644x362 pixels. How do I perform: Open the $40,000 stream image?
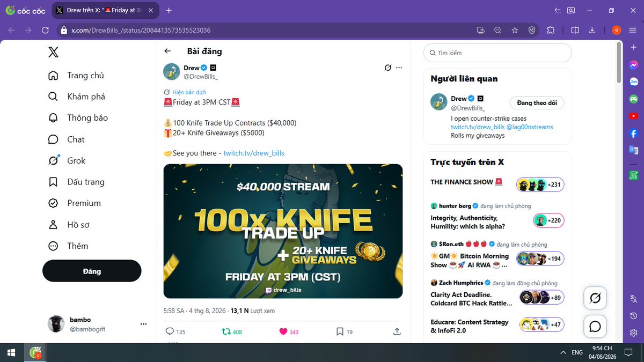click(x=283, y=231)
